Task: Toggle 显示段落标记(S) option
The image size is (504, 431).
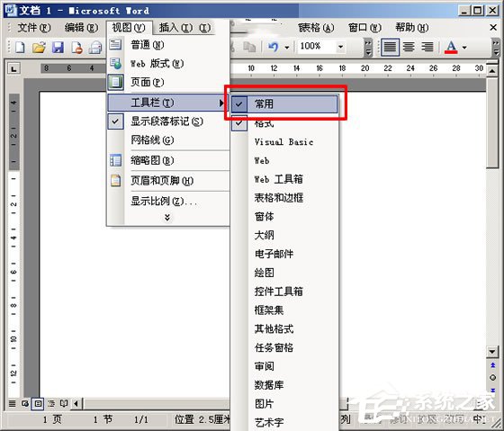Action: click(x=168, y=121)
